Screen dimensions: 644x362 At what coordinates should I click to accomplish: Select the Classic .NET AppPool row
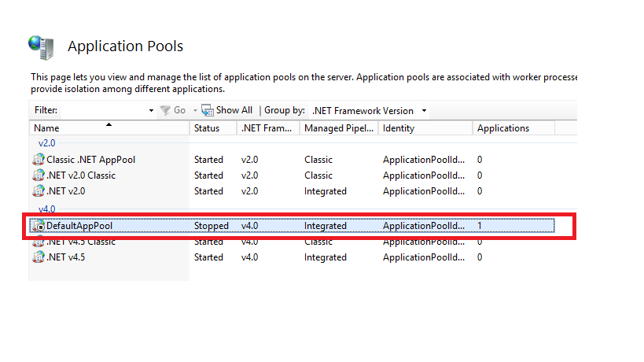click(x=292, y=160)
